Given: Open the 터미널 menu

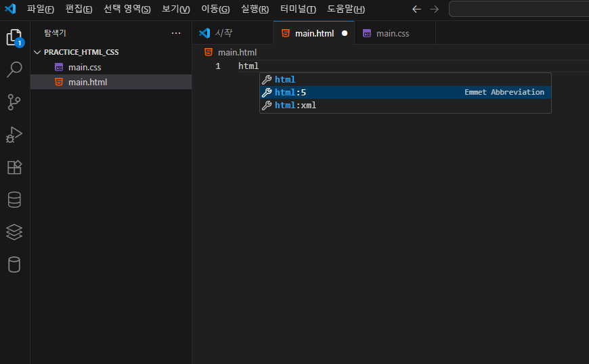Looking at the screenshot, I should pyautogui.click(x=298, y=9).
